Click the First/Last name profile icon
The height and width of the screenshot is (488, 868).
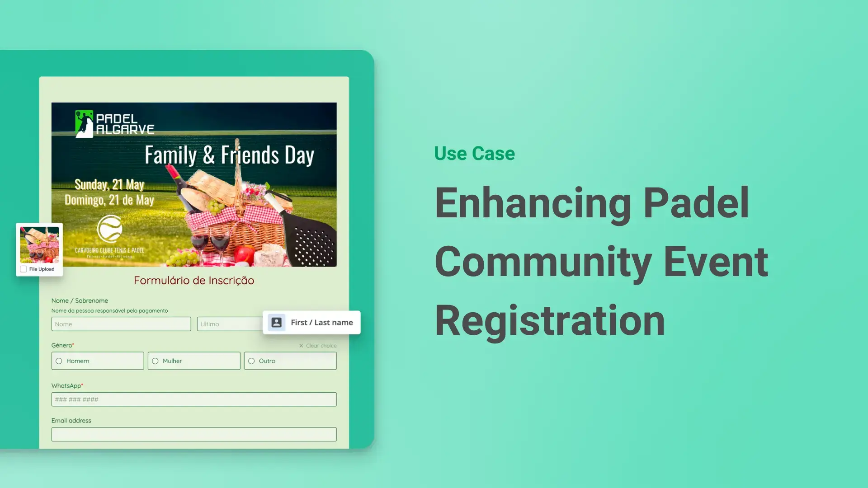click(276, 322)
